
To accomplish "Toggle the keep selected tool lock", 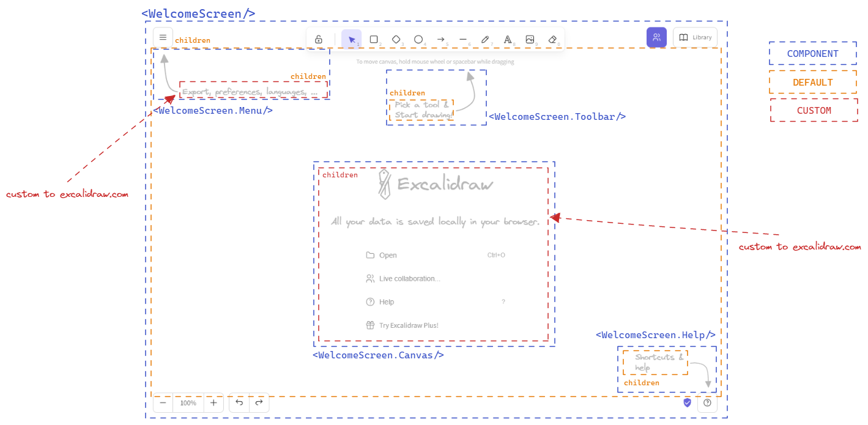I will tap(319, 39).
